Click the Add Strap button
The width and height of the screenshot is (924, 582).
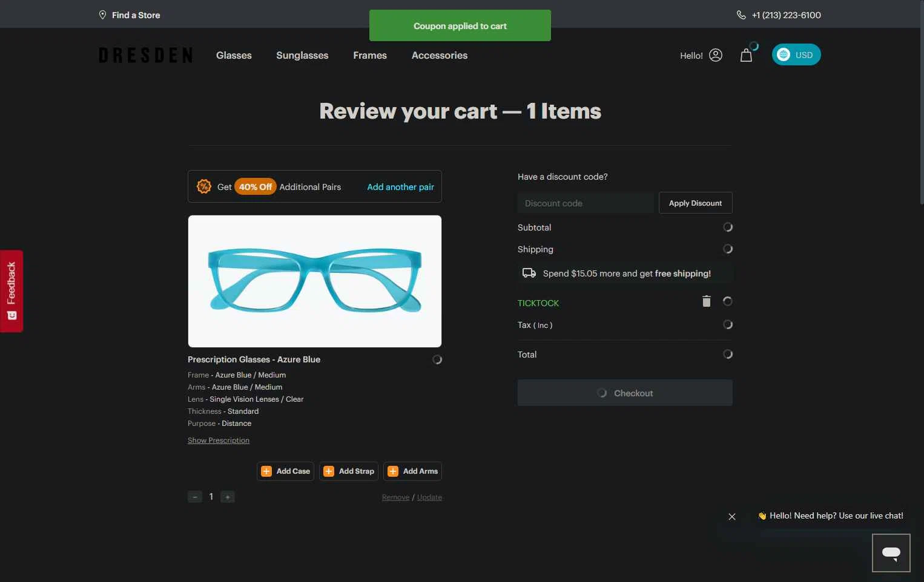pyautogui.click(x=349, y=471)
